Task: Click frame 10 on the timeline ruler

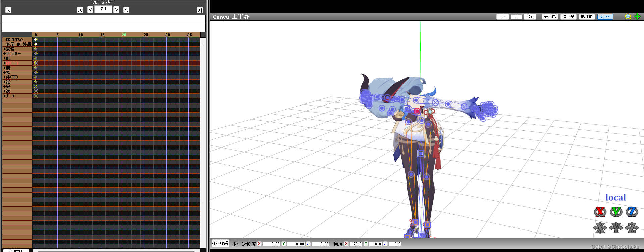Action: 80,35
